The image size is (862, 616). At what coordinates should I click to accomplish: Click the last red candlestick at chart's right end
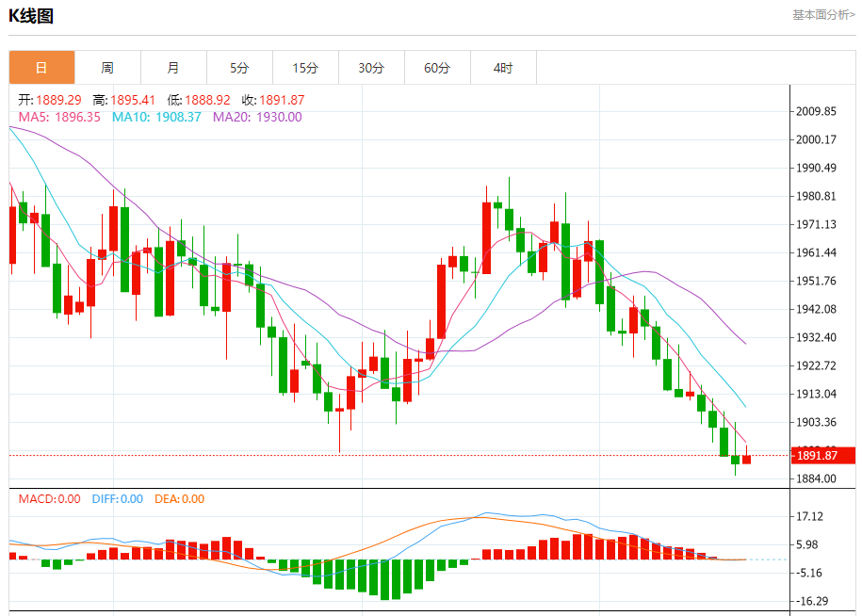click(x=746, y=458)
